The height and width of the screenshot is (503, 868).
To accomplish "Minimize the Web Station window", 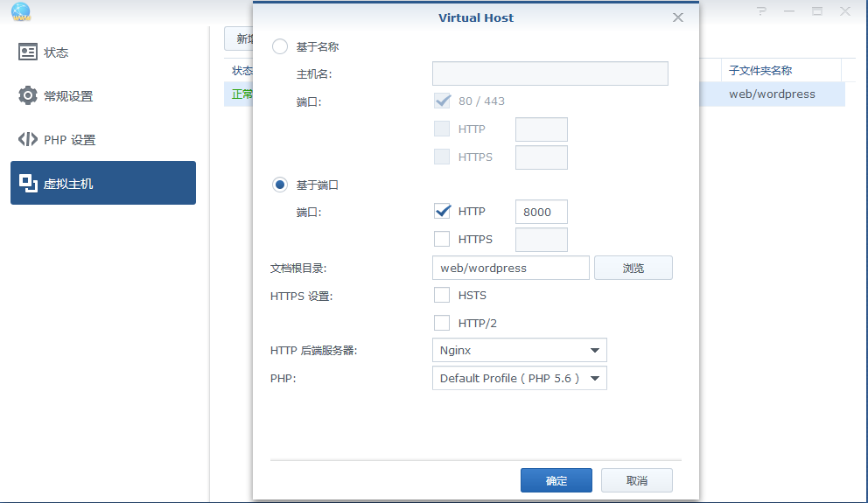I will click(789, 11).
